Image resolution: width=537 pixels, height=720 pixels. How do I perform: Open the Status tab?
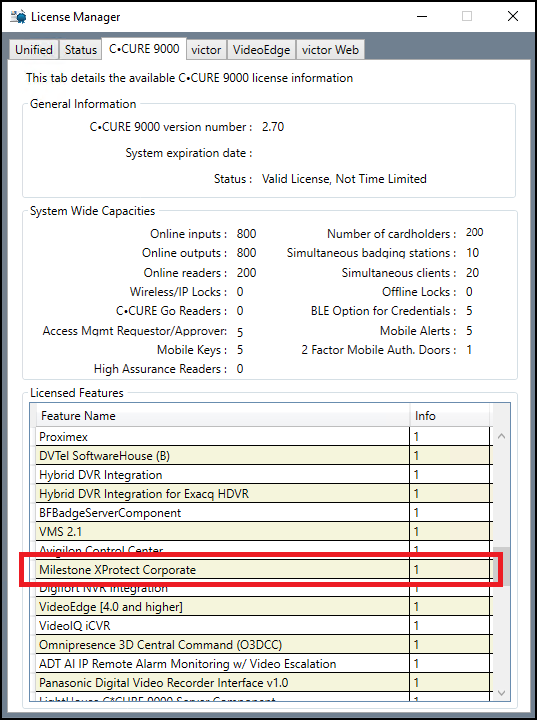pyautogui.click(x=80, y=50)
